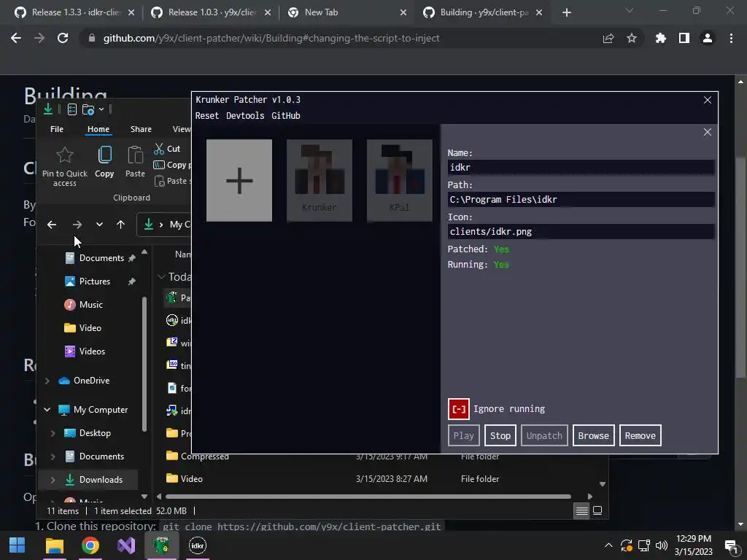The height and width of the screenshot is (560, 747).
Task: Select the Krunker client tile
Action: 320,181
